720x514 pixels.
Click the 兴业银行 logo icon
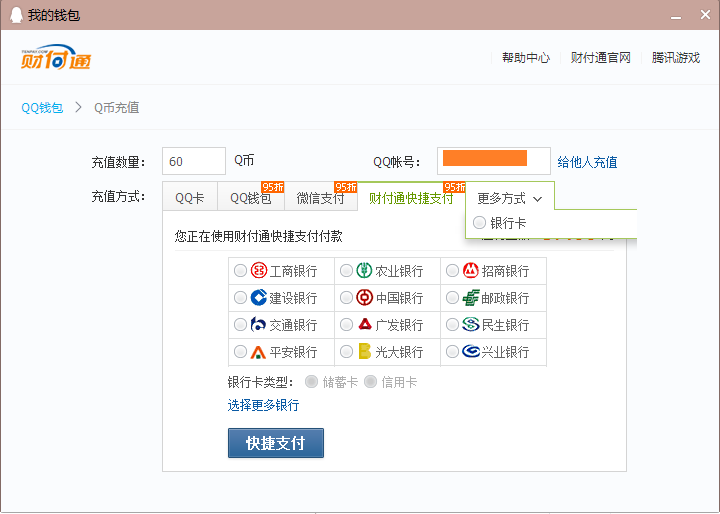pyautogui.click(x=471, y=351)
